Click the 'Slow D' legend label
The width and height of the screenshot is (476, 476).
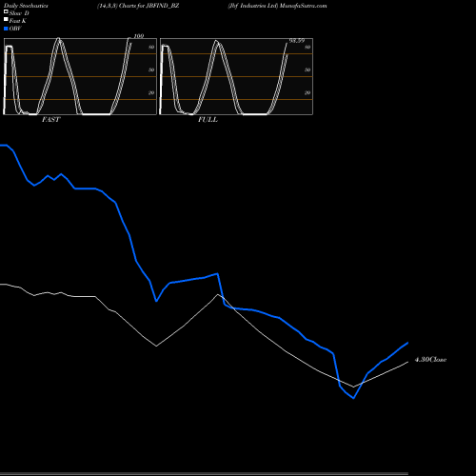pos(19,13)
